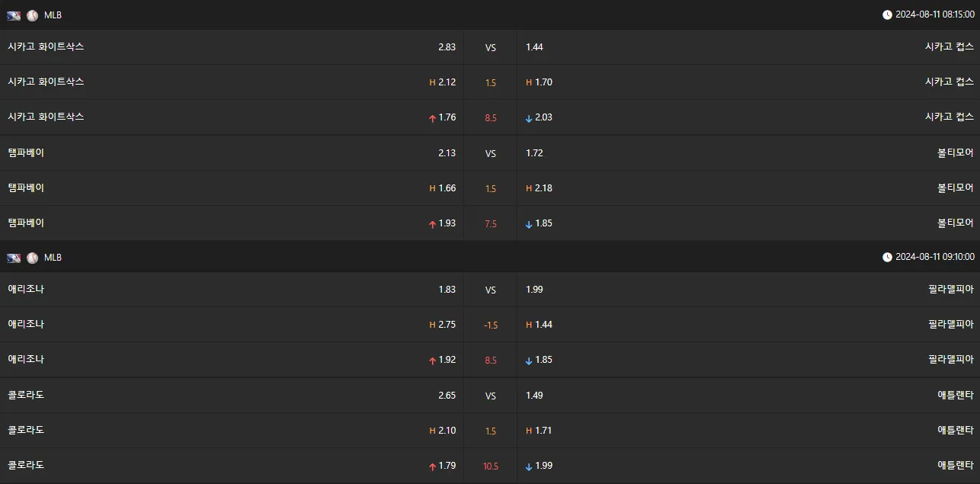This screenshot has height=484, width=980.
Task: Choose 필라델피아 handicap odds 1.44
Action: coord(543,325)
